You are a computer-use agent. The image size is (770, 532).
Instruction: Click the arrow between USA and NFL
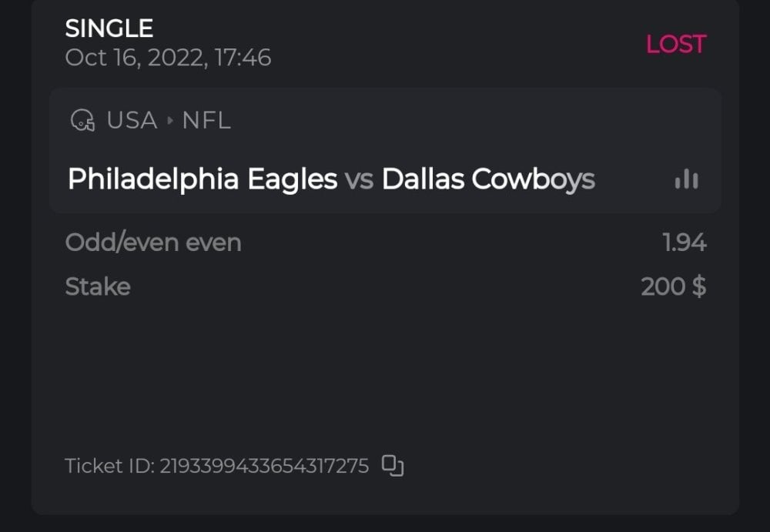(x=170, y=121)
